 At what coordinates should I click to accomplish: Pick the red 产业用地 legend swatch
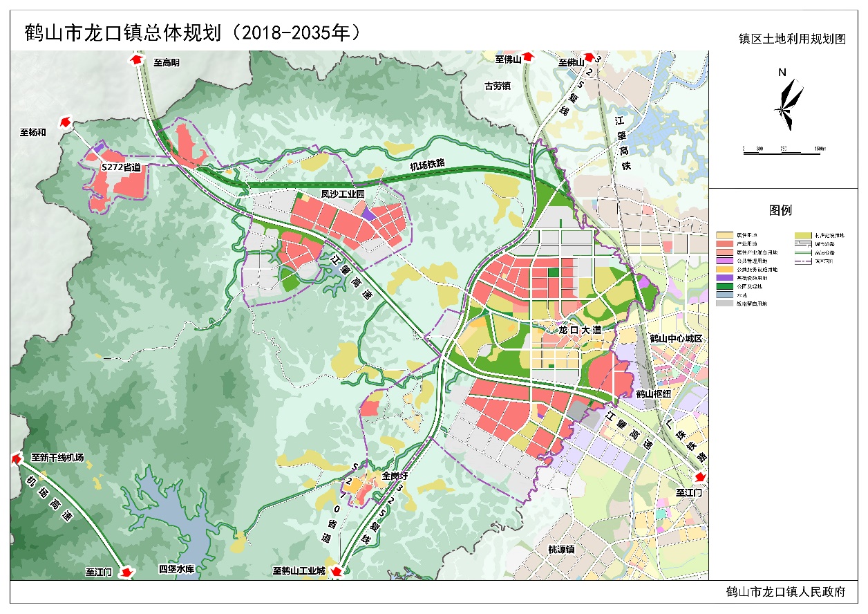click(x=724, y=244)
